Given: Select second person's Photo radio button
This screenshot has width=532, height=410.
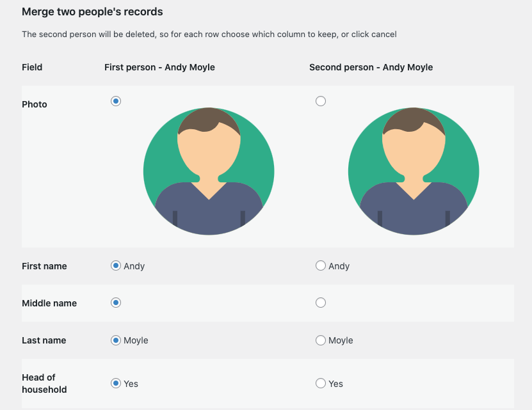Looking at the screenshot, I should click(321, 101).
